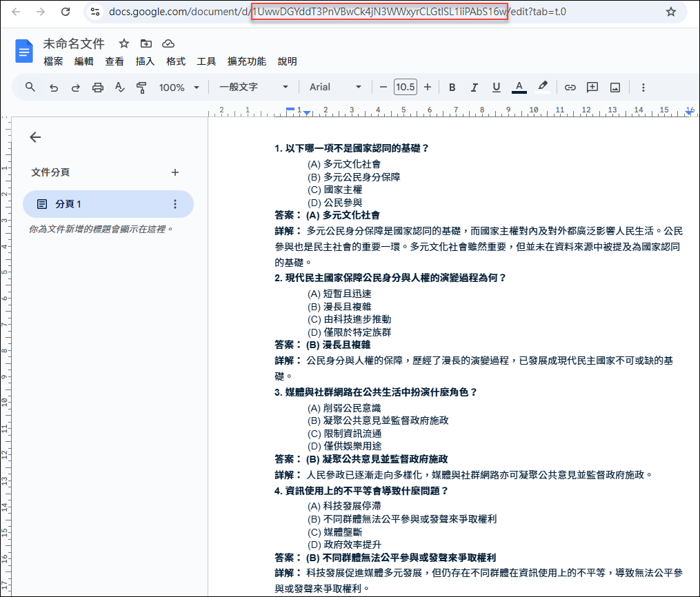The image size is (700, 597).
Task: Reload the page with the refresh icon
Action: (66, 12)
